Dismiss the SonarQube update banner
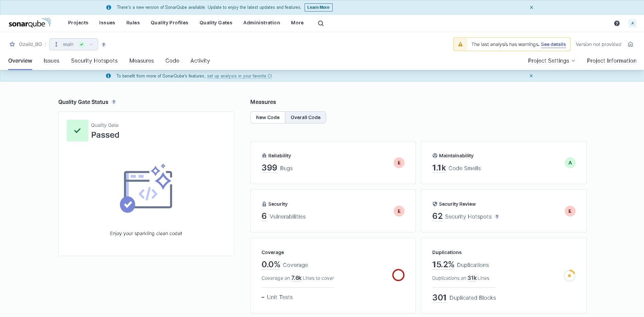Image resolution: width=644 pixels, height=317 pixels. 531,7
